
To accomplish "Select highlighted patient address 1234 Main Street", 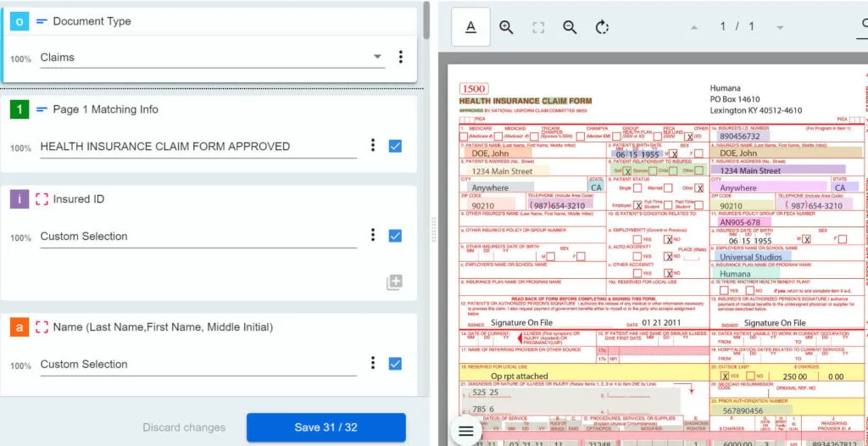I will pos(507,171).
